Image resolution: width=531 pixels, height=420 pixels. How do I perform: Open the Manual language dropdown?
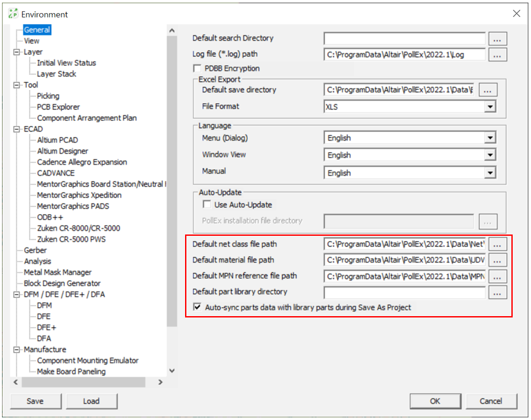489,173
